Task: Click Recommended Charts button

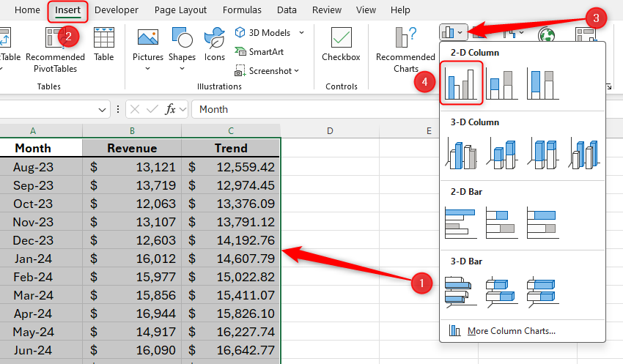Action: click(x=405, y=50)
